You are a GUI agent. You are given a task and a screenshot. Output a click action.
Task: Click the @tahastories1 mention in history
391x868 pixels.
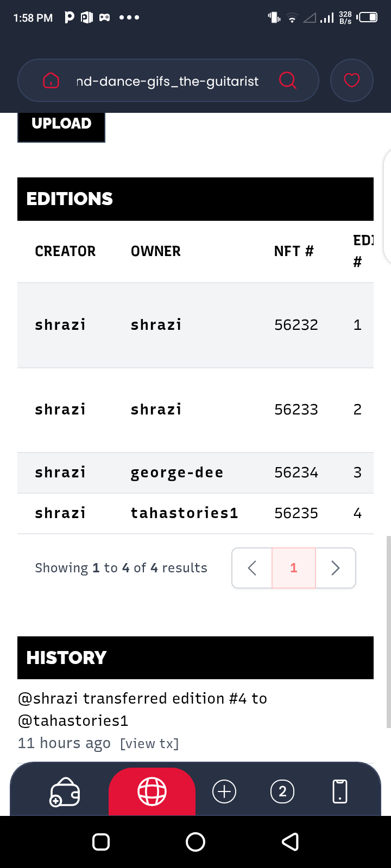click(x=73, y=721)
